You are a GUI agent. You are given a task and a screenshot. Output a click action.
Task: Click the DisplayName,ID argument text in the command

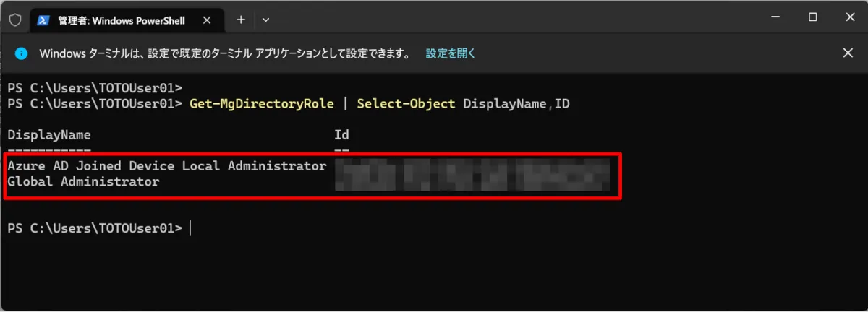coord(516,104)
